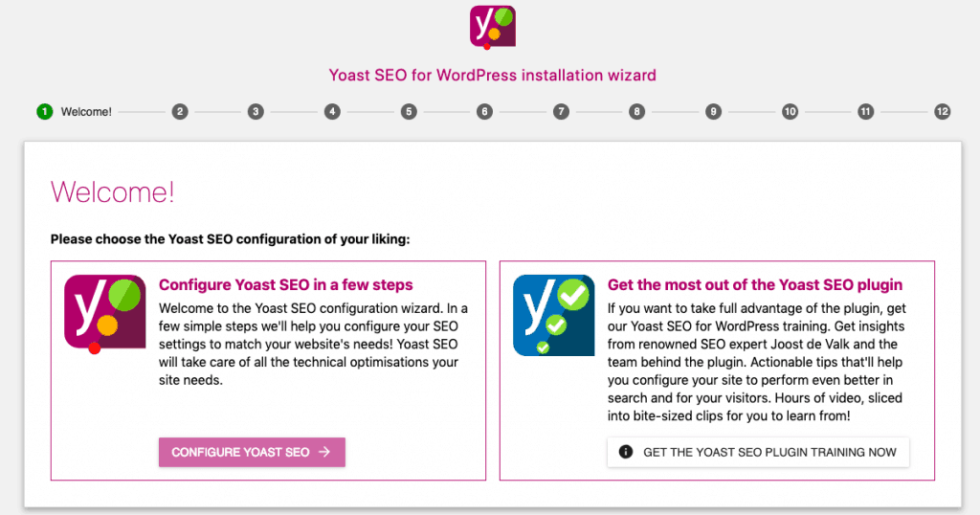This screenshot has height=515, width=980.
Task: Click the blue Yoast training icon
Action: [x=554, y=315]
